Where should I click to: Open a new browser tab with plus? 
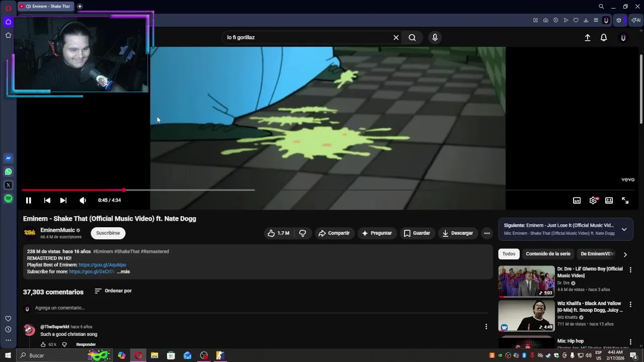click(79, 6)
